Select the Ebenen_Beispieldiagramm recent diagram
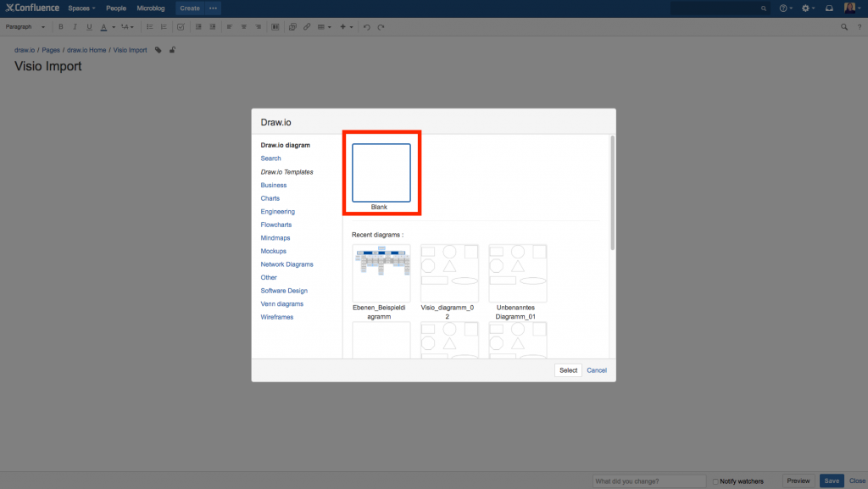 (381, 273)
